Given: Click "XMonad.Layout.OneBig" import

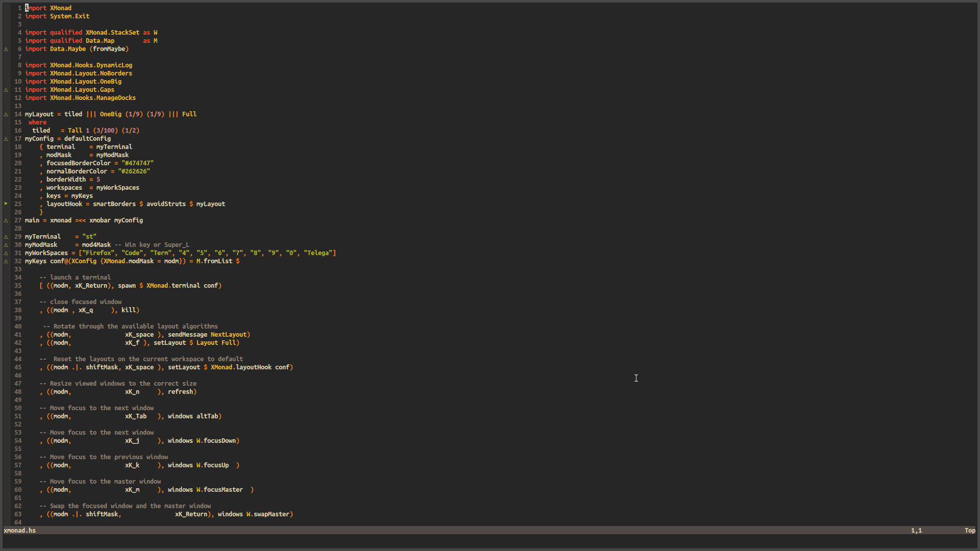Looking at the screenshot, I should point(86,82).
